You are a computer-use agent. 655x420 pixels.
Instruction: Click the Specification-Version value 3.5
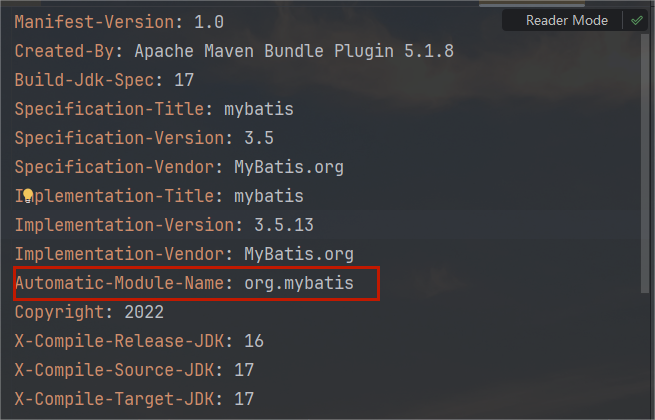point(259,138)
